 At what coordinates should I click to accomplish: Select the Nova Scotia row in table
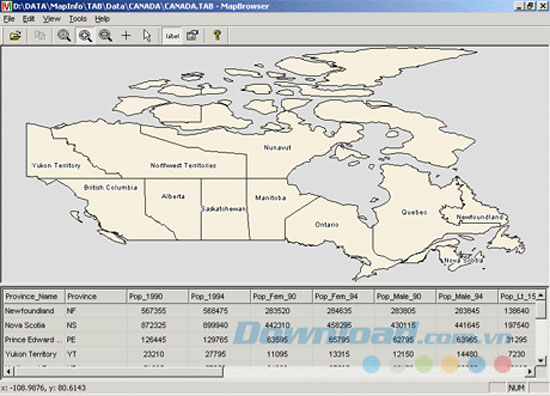coord(269,325)
